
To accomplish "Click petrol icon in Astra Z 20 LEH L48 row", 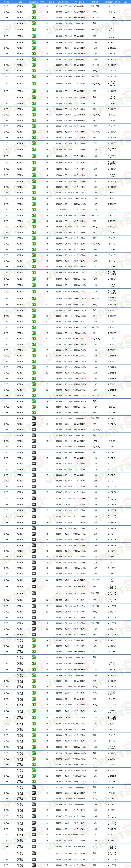I will point(34,373).
